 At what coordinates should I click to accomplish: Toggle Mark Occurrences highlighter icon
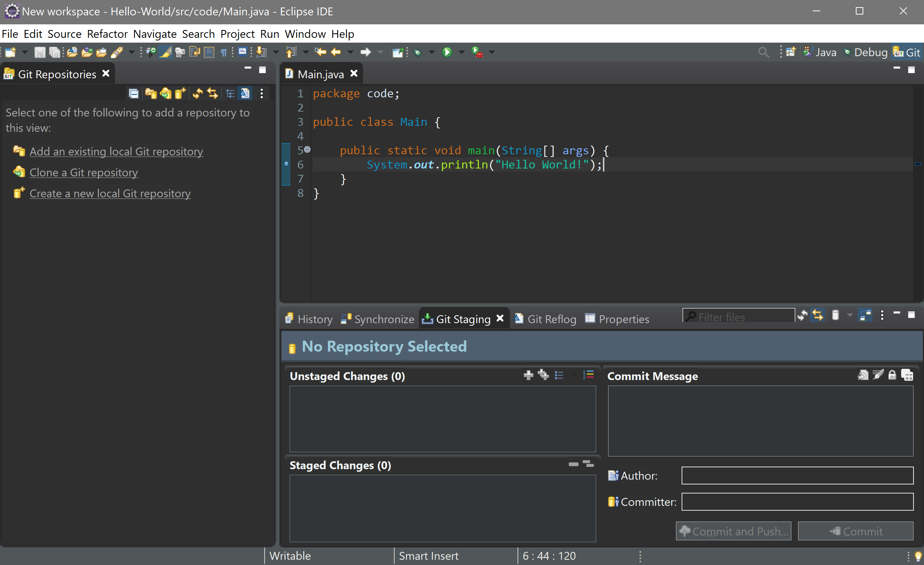pos(165,52)
